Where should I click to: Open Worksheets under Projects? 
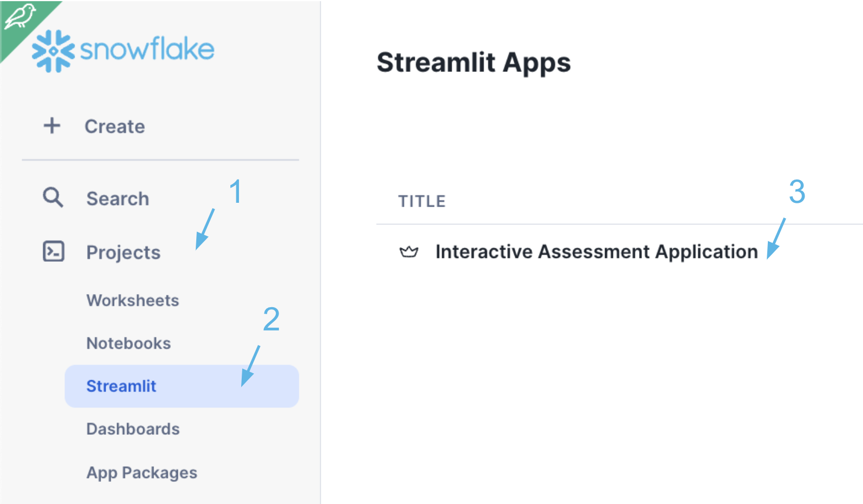[x=132, y=300]
